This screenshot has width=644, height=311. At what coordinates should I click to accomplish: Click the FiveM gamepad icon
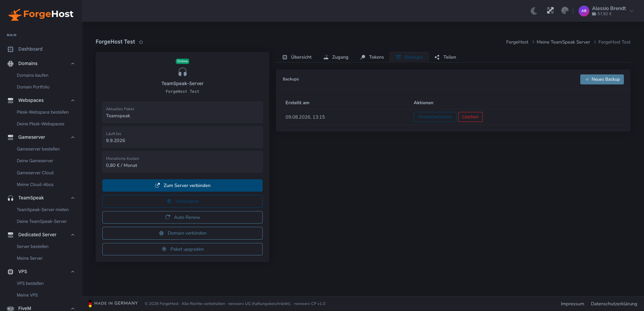10,308
